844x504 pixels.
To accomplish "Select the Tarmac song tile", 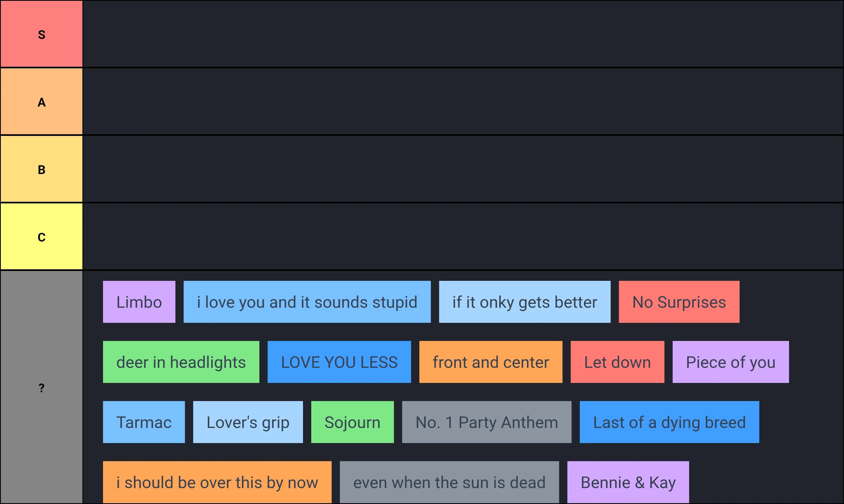I will [144, 422].
